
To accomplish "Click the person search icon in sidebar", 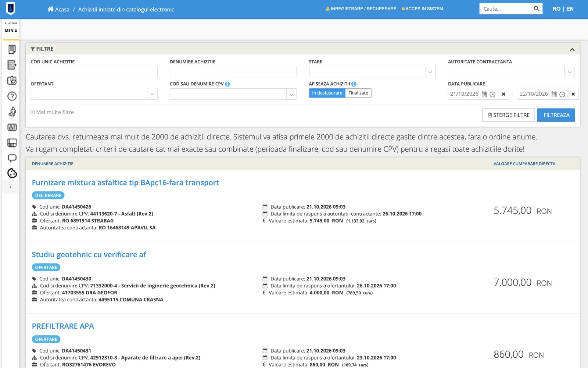I will 12,112.
